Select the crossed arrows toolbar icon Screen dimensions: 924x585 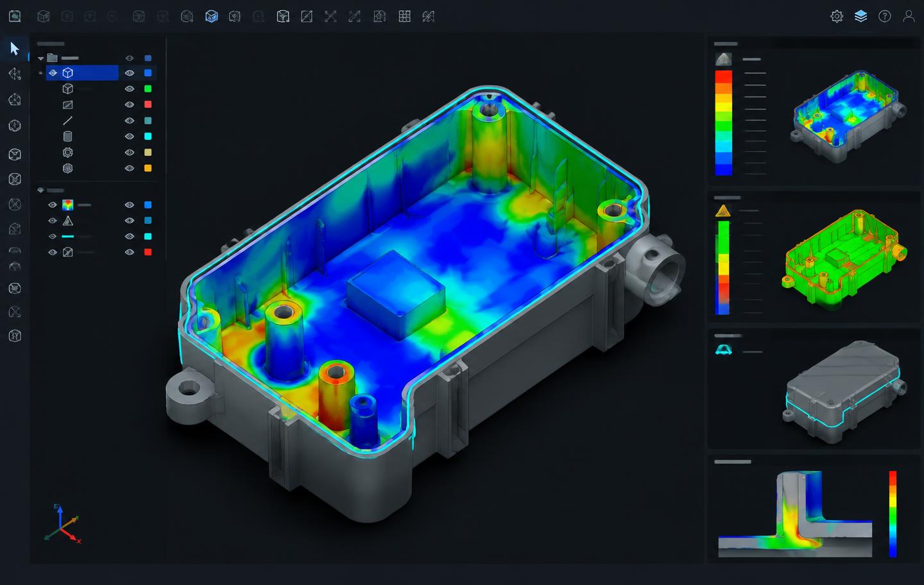[x=330, y=17]
